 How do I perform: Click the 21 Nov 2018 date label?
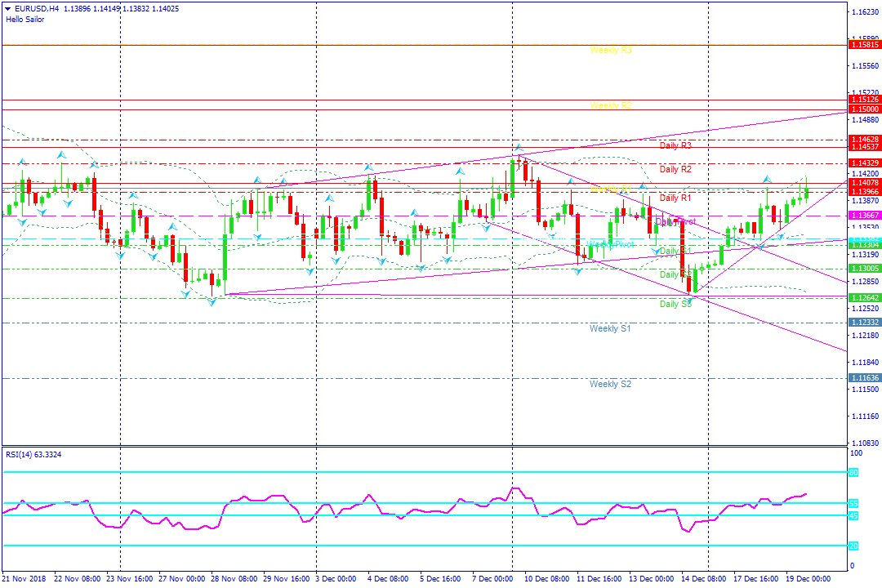pos(24,579)
